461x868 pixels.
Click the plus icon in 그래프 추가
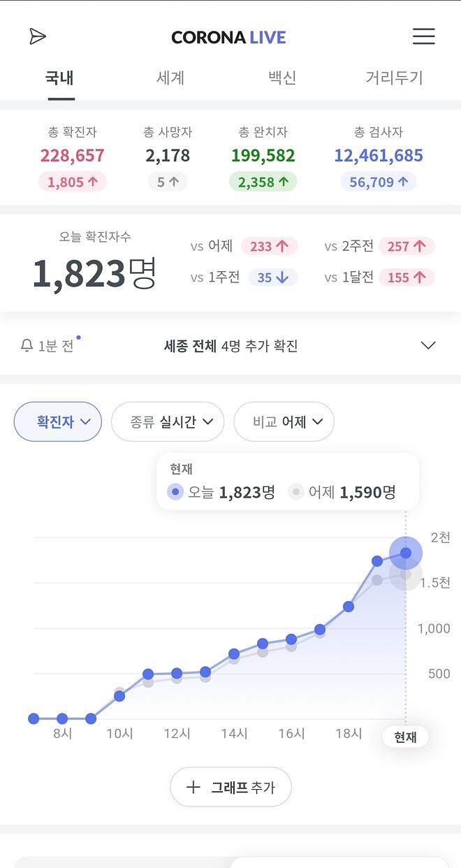pyautogui.click(x=193, y=787)
